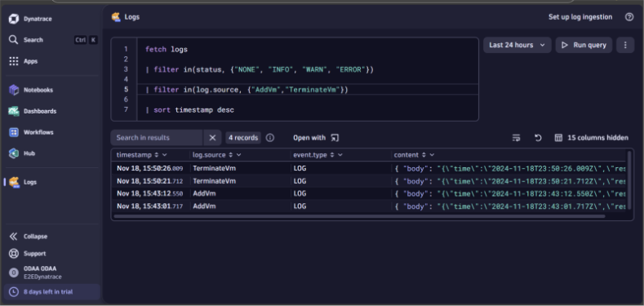644x306 pixels.
Task: Click TerminateVm cell in 15:50:26 row
Action: tap(215, 168)
